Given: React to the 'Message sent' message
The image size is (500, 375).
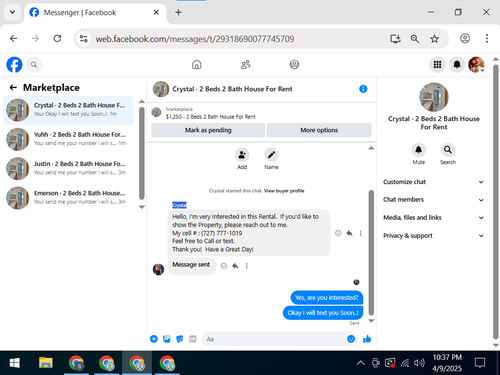Looking at the screenshot, I should (x=224, y=266).
